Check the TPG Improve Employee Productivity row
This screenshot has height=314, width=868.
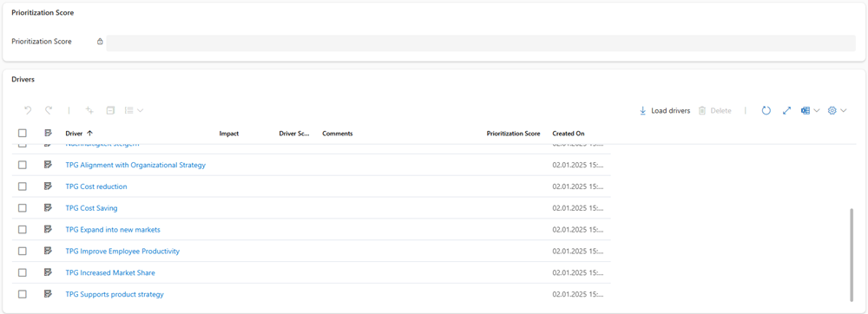click(x=23, y=251)
